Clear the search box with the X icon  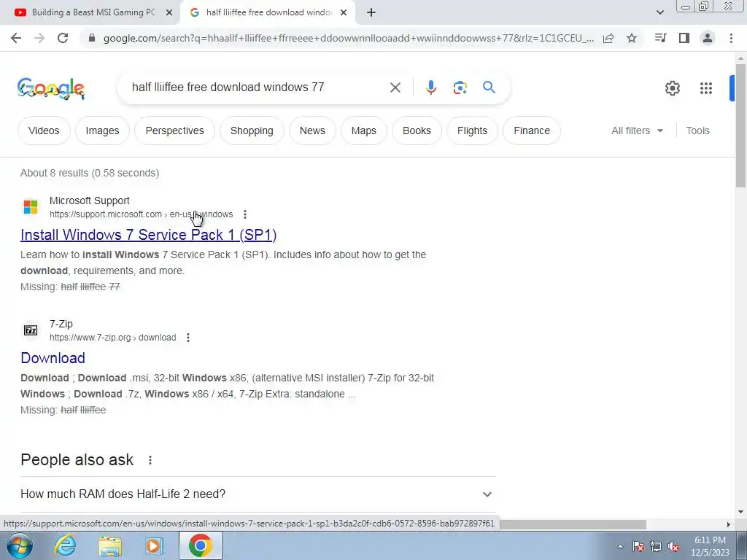395,87
